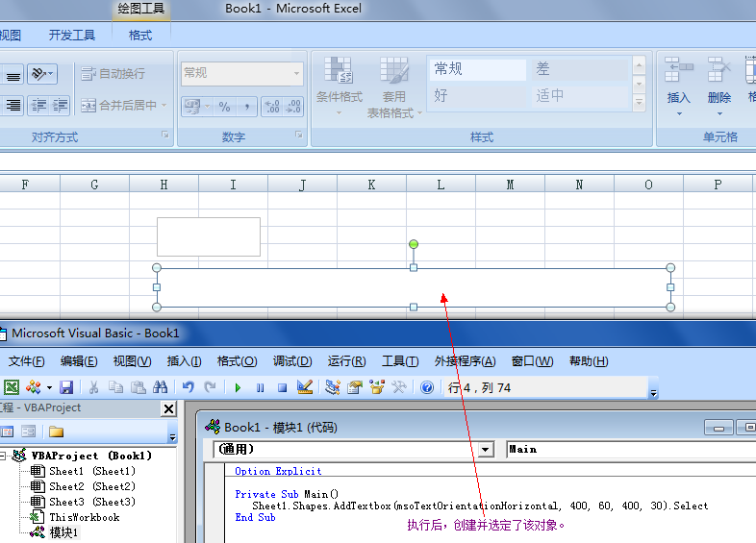Open the 编辑(E) menu in VBA editor
This screenshot has width=756, height=543.
coord(79,361)
